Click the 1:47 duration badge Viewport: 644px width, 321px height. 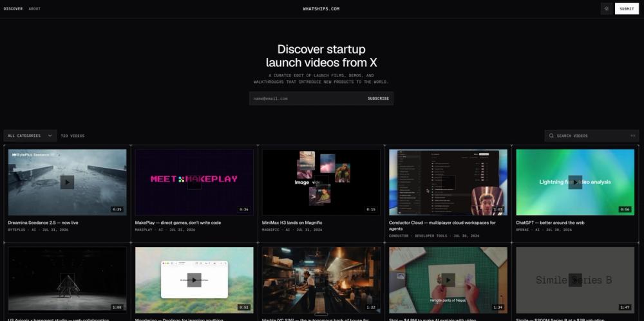pyautogui.click(x=625, y=307)
